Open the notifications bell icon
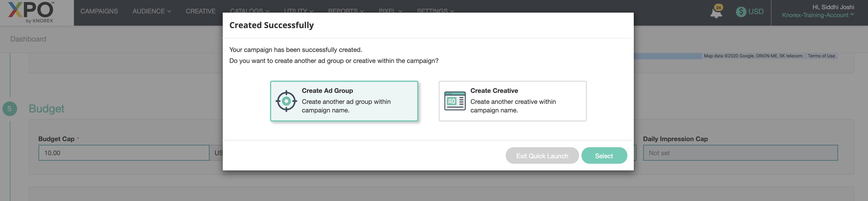 pos(716,12)
